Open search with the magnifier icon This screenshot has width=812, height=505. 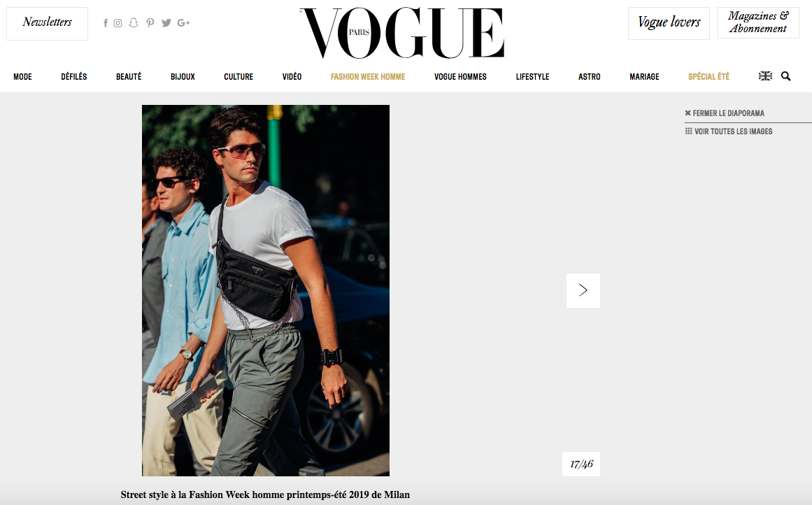pos(785,76)
